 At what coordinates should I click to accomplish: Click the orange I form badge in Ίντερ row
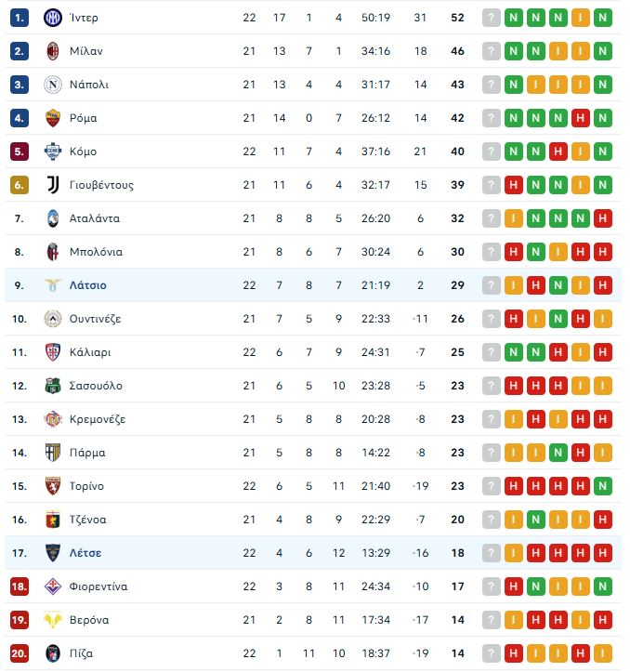coord(581,18)
